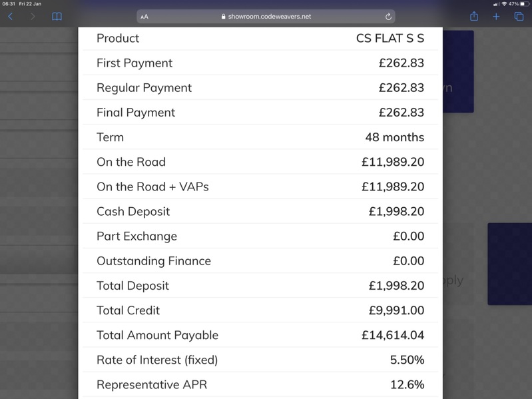Tap the AA reader text-size button

144,17
